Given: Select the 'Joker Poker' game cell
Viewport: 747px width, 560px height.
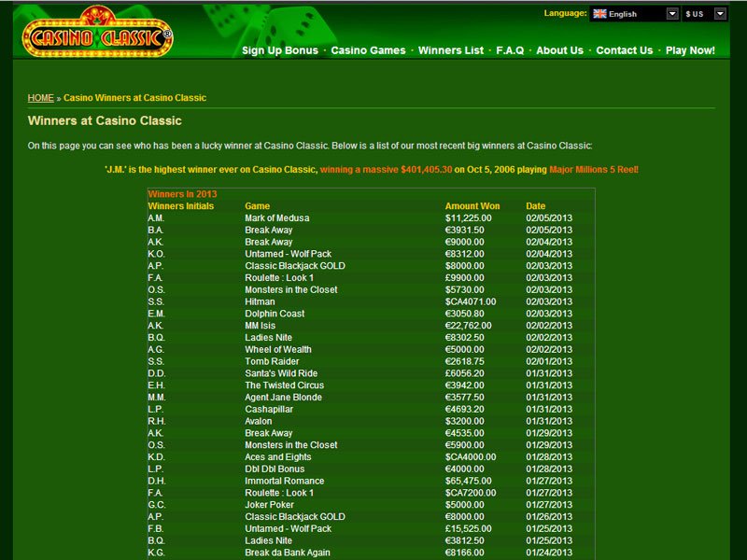Looking at the screenshot, I should coord(269,505).
